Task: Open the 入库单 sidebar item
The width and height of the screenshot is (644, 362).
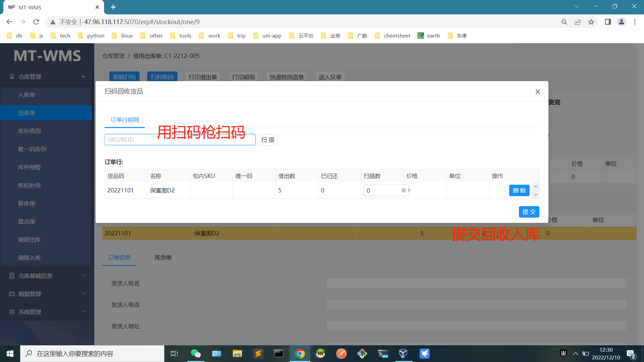Action: [46, 95]
